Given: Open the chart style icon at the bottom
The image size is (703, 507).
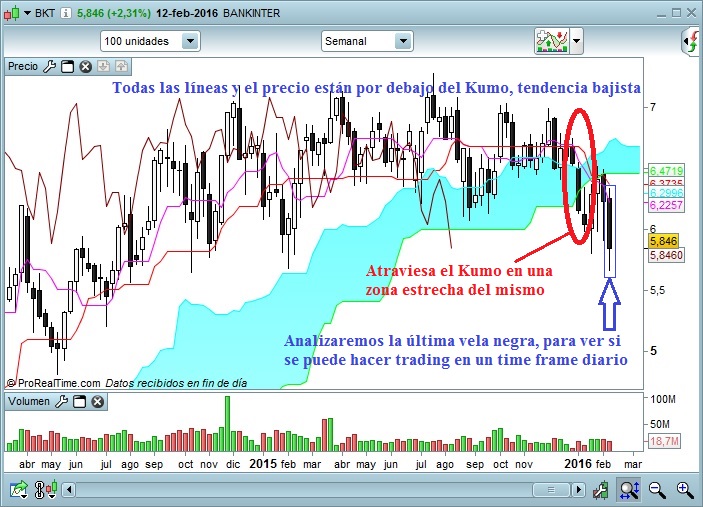Looking at the screenshot, I should [46, 489].
